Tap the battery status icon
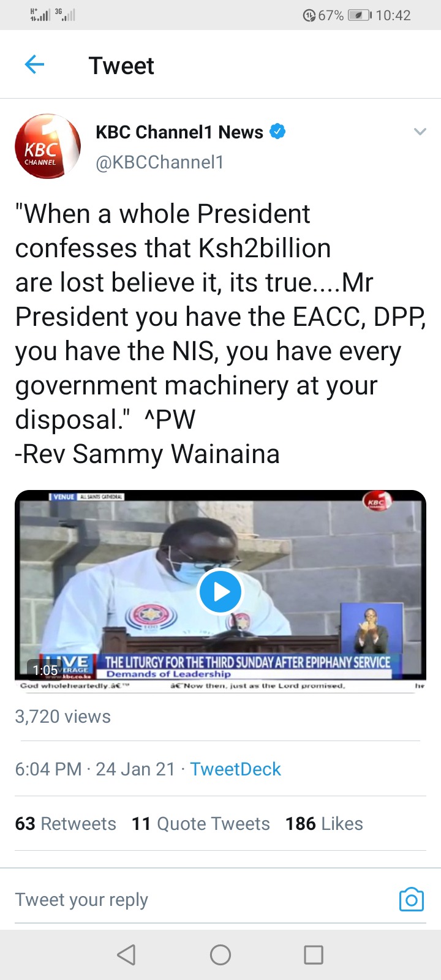The width and height of the screenshot is (441, 980). coord(360,15)
